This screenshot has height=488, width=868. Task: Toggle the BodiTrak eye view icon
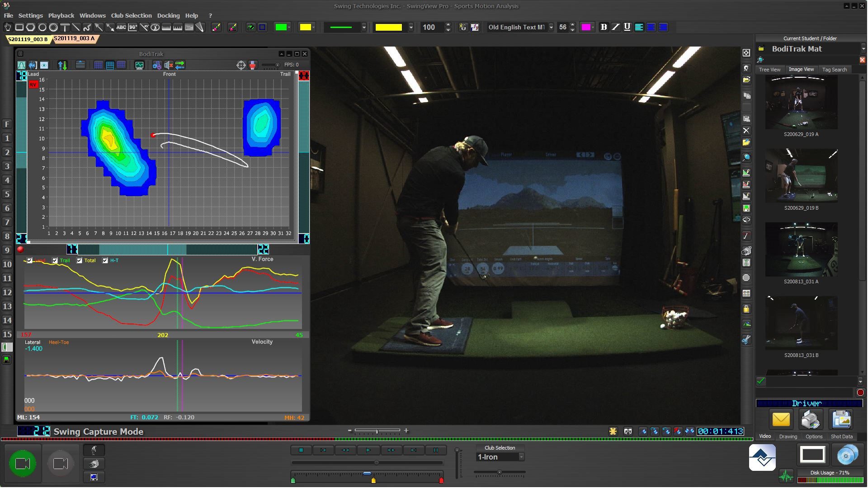pos(44,65)
